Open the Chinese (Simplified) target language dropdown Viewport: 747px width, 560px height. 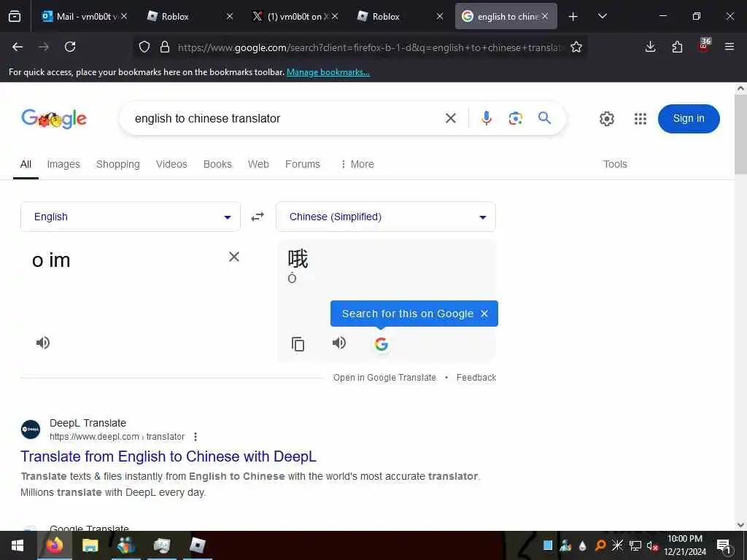tap(385, 217)
